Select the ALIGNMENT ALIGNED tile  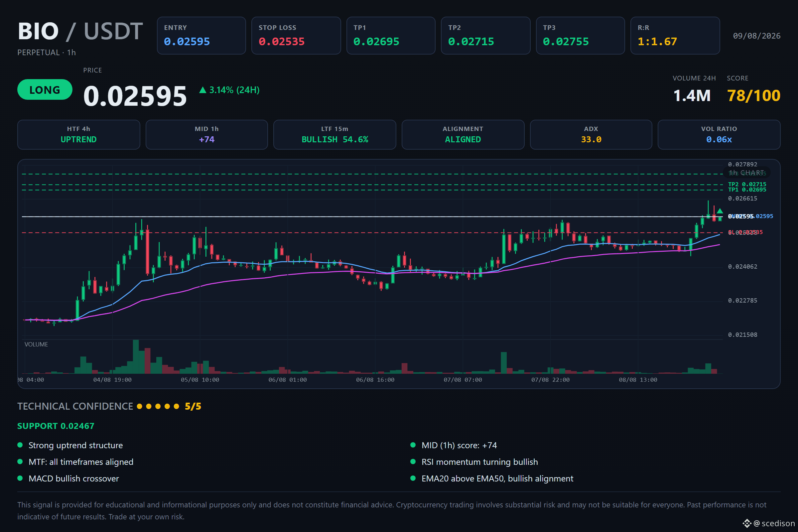pos(463,135)
